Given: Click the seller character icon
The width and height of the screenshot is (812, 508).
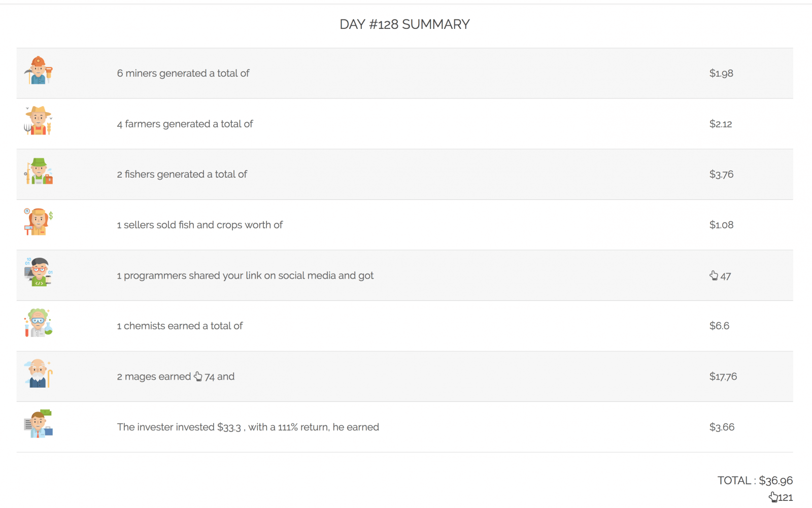Looking at the screenshot, I should 39,222.
